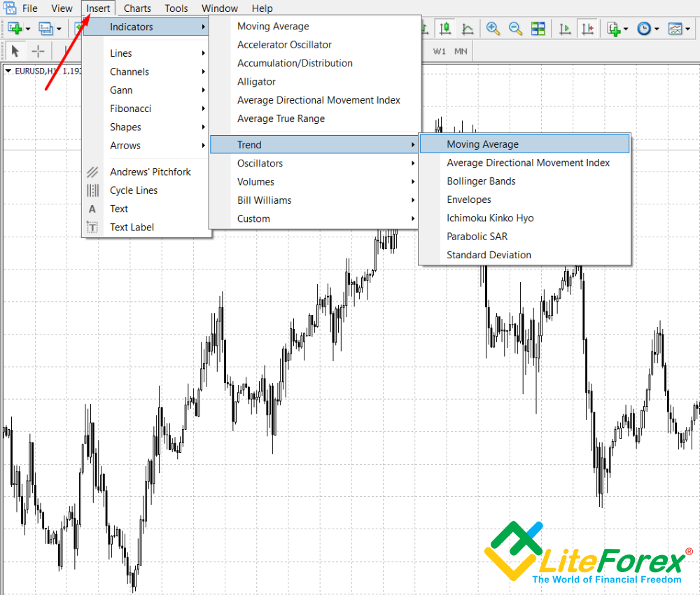Toggle the Auto Scroll button
700x595 pixels.
tap(564, 29)
